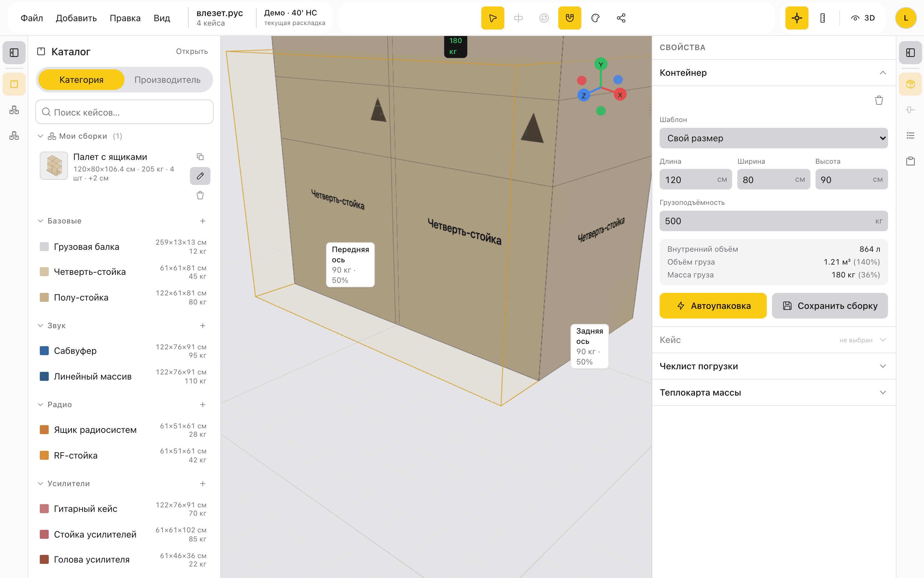Image resolution: width=924 pixels, height=578 pixels.
Task: Click the Четверть-стойка color swatch
Action: point(44,272)
